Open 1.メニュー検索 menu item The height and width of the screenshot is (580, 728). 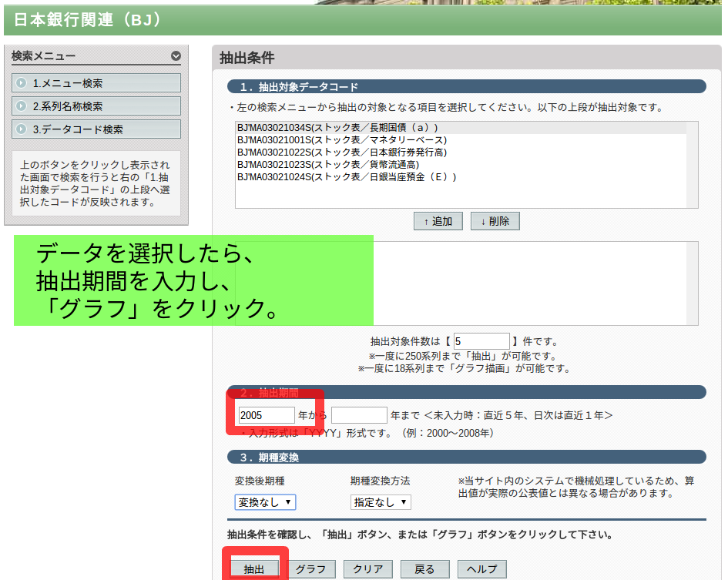tap(96, 83)
